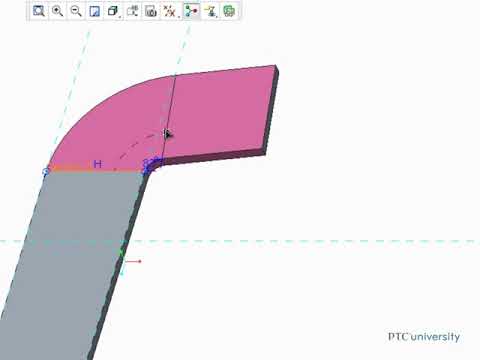
Task: Click the Zoom In magnifier icon
Action: pyautogui.click(x=58, y=11)
